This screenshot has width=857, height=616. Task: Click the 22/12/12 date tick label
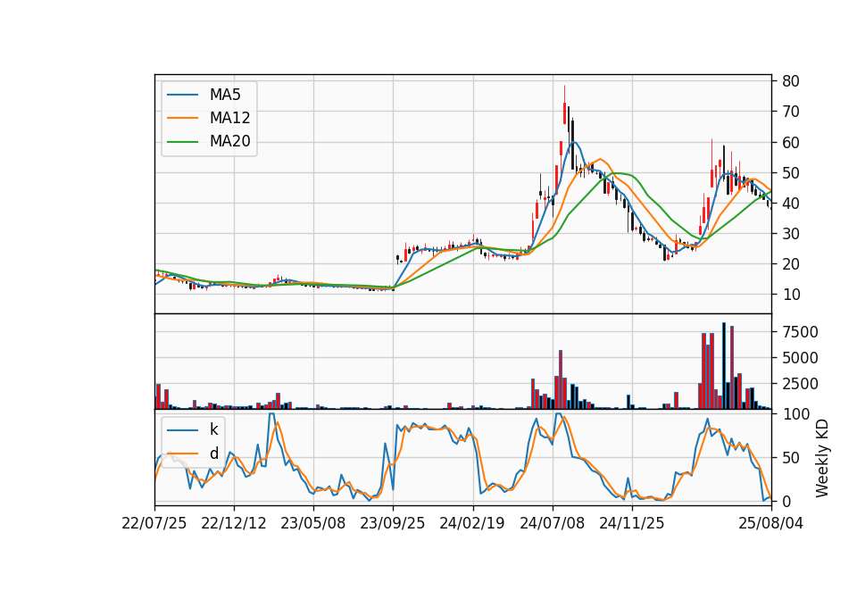click(234, 523)
